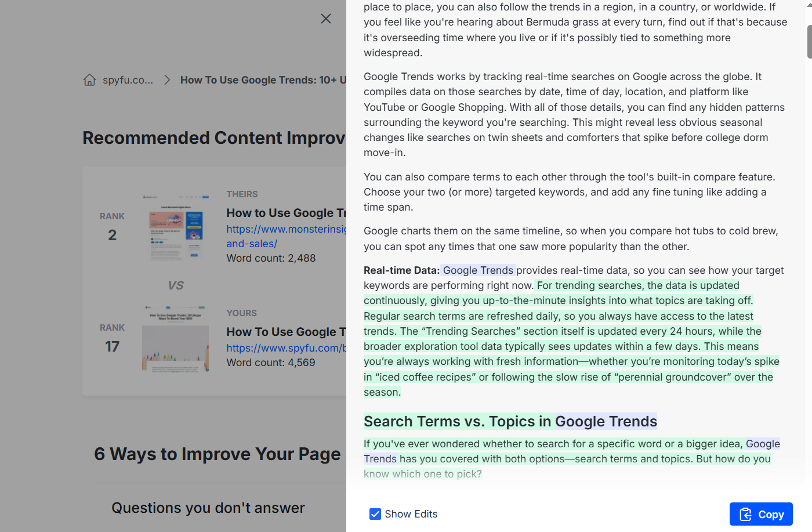The image size is (812, 532).
Task: Click the Copy button
Action: click(761, 514)
